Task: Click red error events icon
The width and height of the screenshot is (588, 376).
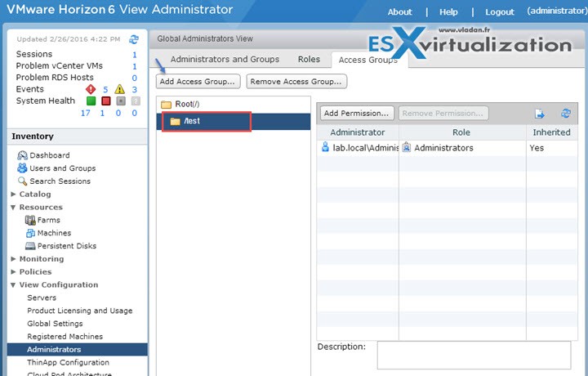Action: [91, 89]
